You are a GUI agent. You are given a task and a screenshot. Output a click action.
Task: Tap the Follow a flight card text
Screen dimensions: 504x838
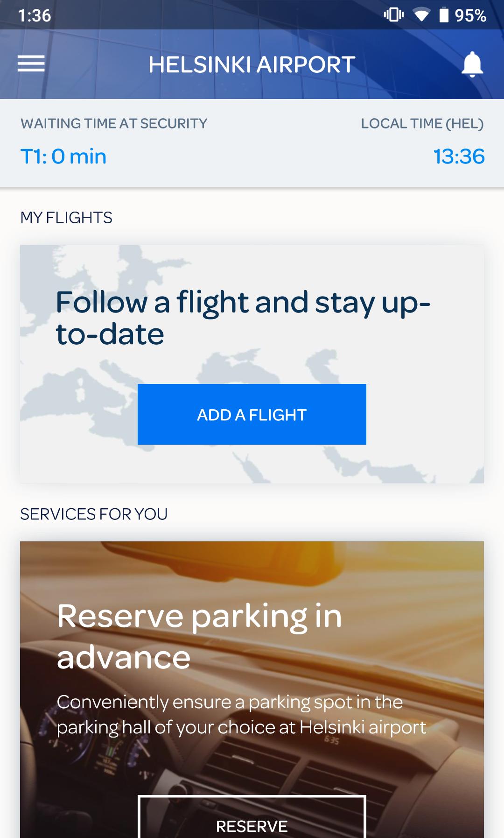(243, 318)
